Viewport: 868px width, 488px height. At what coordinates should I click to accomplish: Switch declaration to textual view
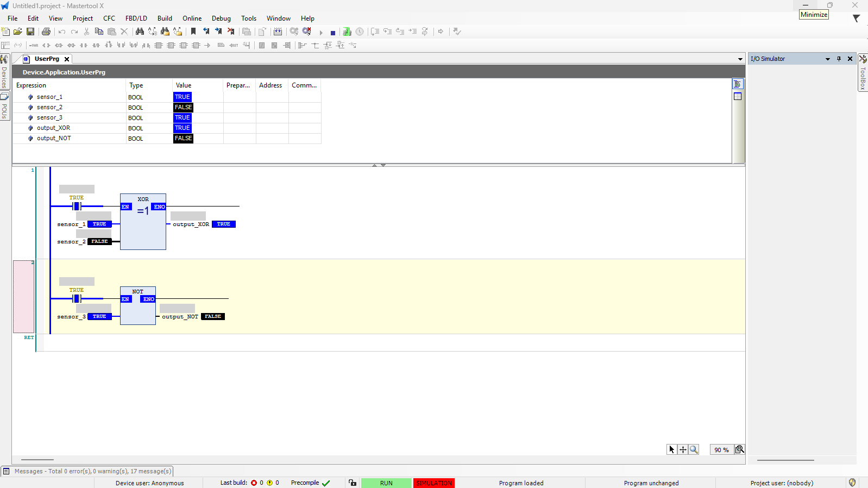click(x=738, y=84)
